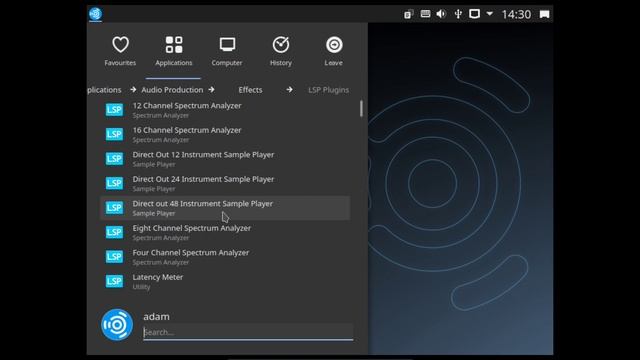
Task: Click LSP icon for Direct out 48 Instrument
Action: point(114,208)
